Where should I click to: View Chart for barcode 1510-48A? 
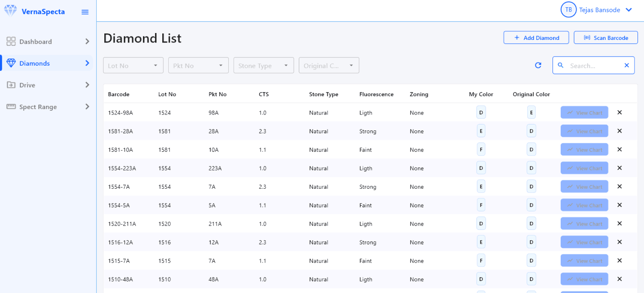[584, 279]
